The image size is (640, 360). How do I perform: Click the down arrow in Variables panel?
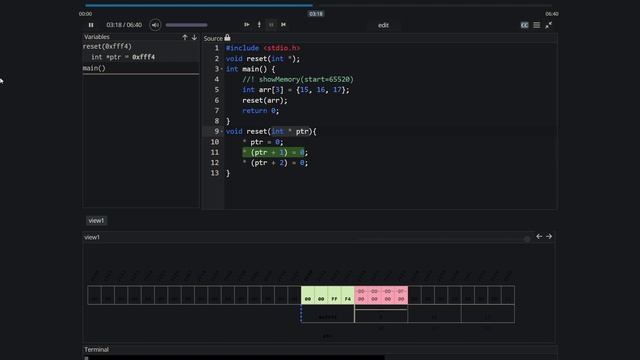(x=194, y=37)
